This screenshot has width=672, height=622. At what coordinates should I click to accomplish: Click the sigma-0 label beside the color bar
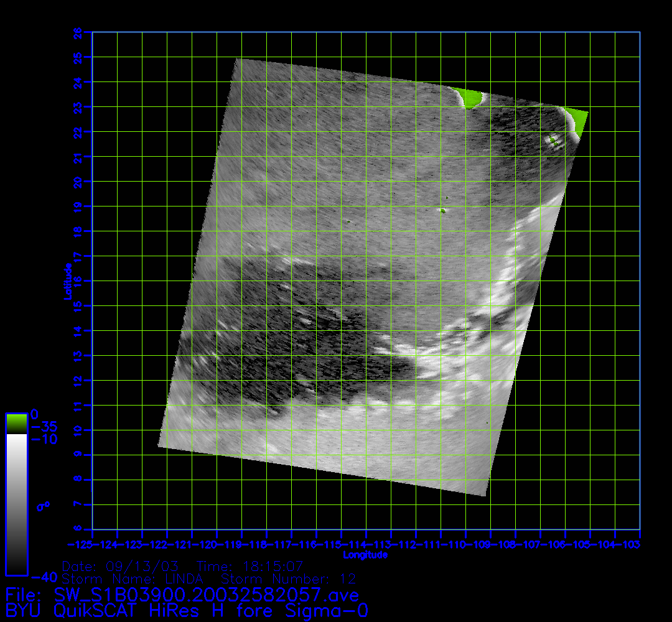point(43,506)
